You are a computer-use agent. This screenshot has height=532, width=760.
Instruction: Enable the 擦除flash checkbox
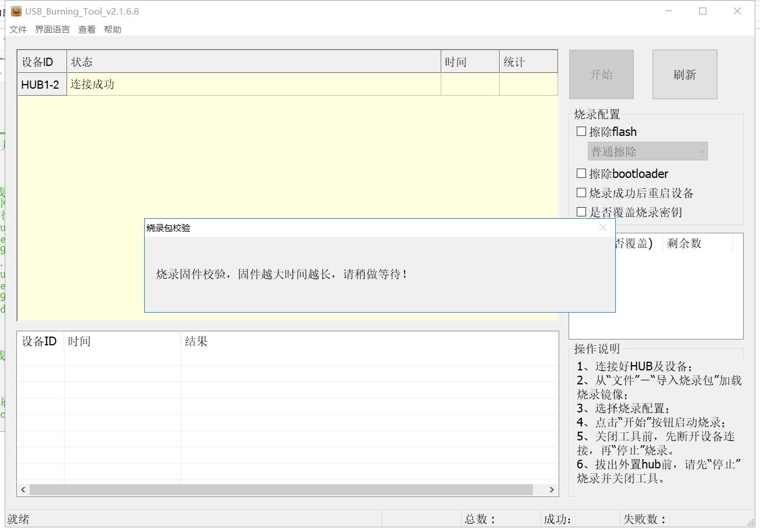[581, 132]
